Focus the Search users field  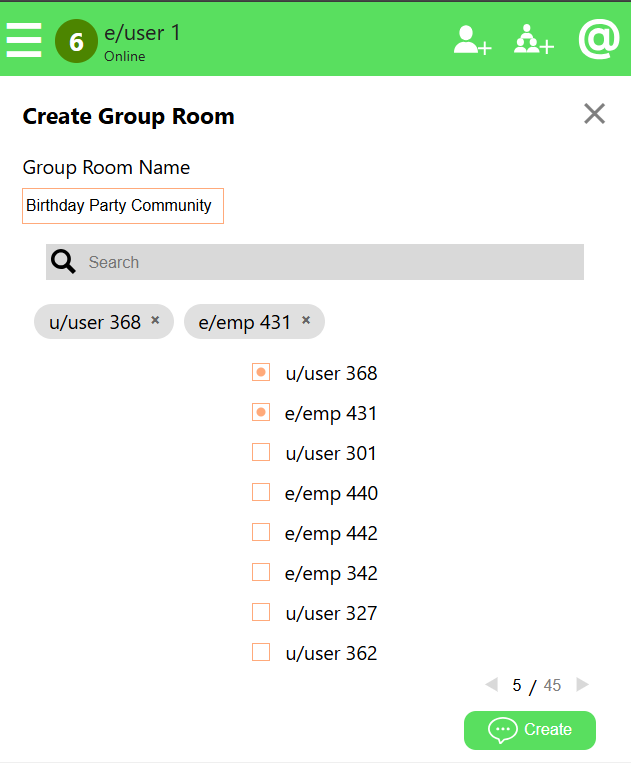pyautogui.click(x=330, y=262)
